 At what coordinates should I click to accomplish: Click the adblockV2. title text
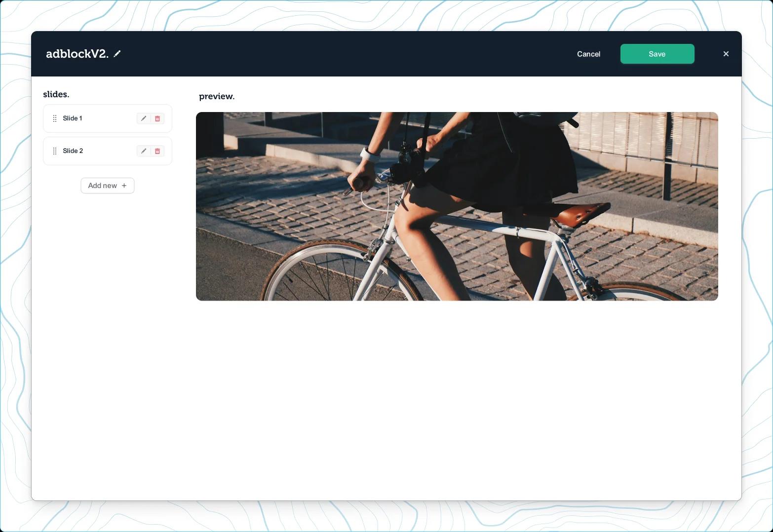pyautogui.click(x=77, y=54)
